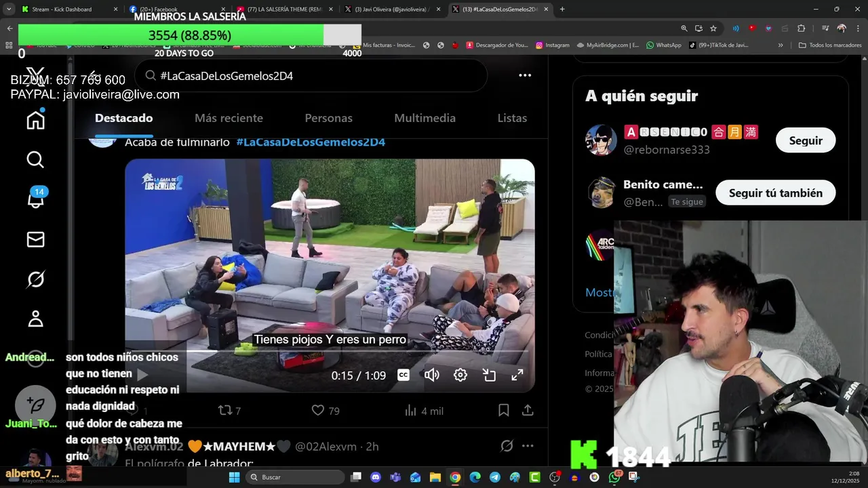Image resolution: width=868 pixels, height=488 pixels.
Task: Mute the video with speaker icon
Action: 432,375
